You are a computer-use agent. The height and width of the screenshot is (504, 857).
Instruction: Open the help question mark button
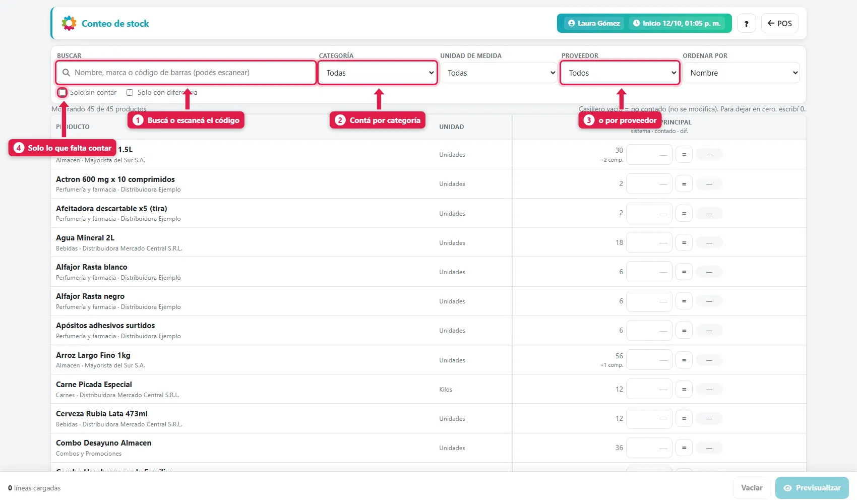[746, 23]
